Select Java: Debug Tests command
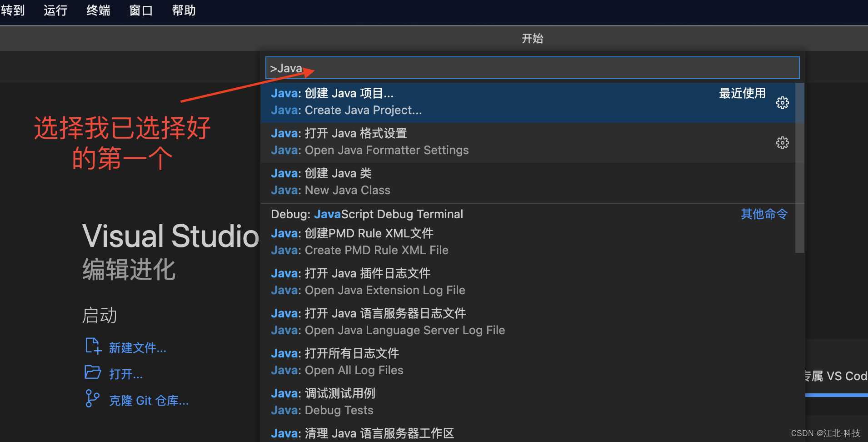Image resolution: width=868 pixels, height=442 pixels. [528, 402]
